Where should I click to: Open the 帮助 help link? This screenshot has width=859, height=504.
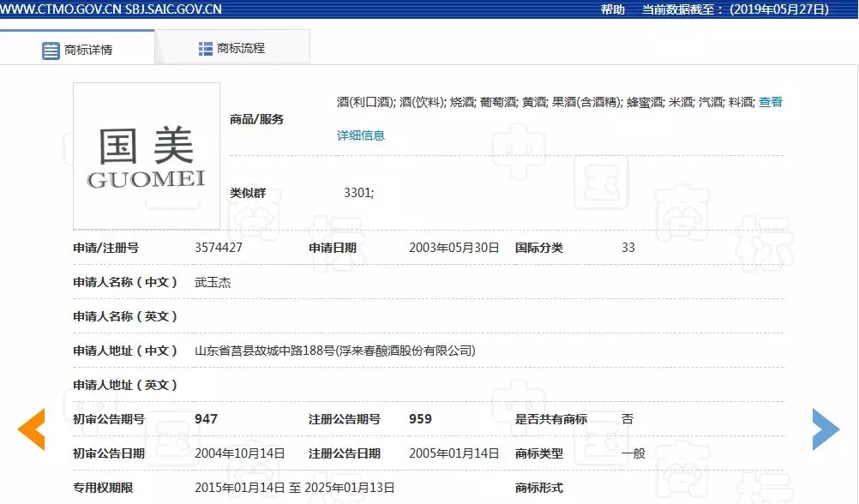coord(612,9)
